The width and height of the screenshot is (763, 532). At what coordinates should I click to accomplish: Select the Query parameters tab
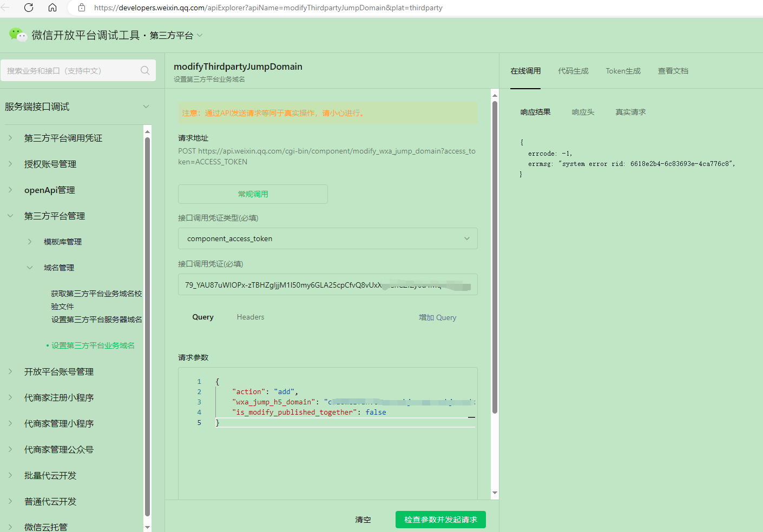point(203,317)
